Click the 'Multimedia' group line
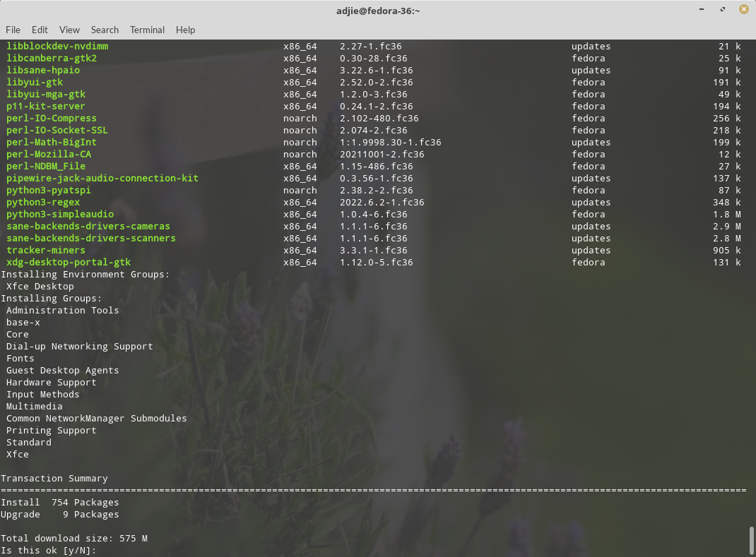 coord(34,407)
